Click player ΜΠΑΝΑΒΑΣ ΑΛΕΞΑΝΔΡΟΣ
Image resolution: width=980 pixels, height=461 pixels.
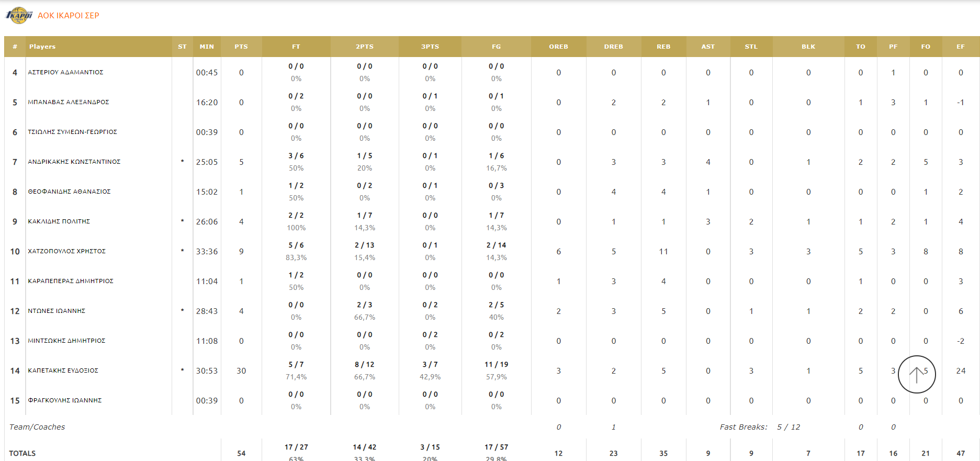[x=69, y=102]
